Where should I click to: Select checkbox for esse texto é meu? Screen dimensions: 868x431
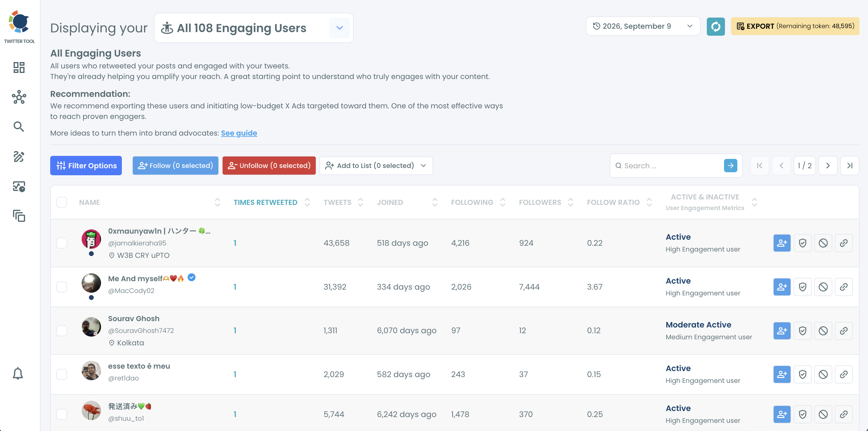62,374
